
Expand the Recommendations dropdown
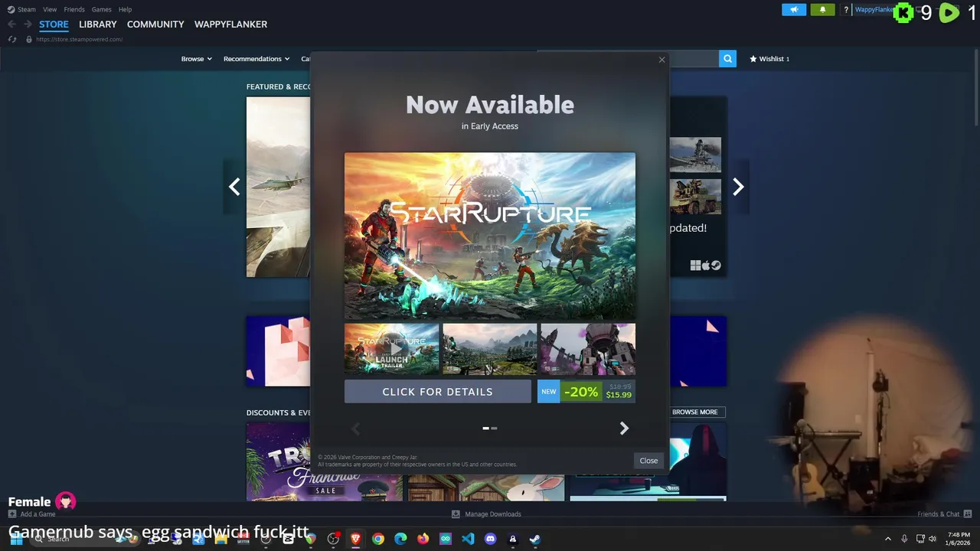point(256,59)
